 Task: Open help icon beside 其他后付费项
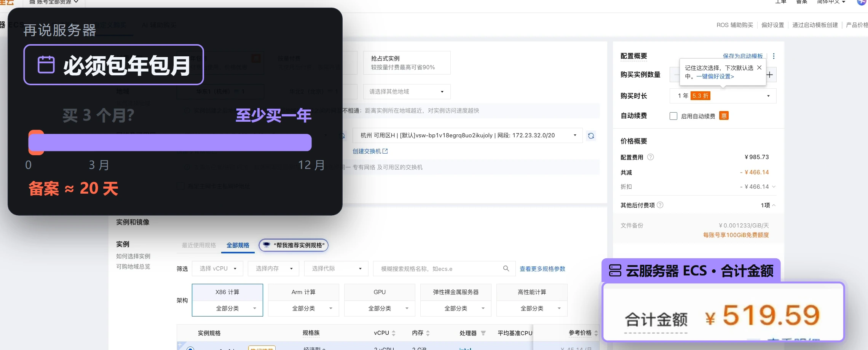pyautogui.click(x=660, y=205)
